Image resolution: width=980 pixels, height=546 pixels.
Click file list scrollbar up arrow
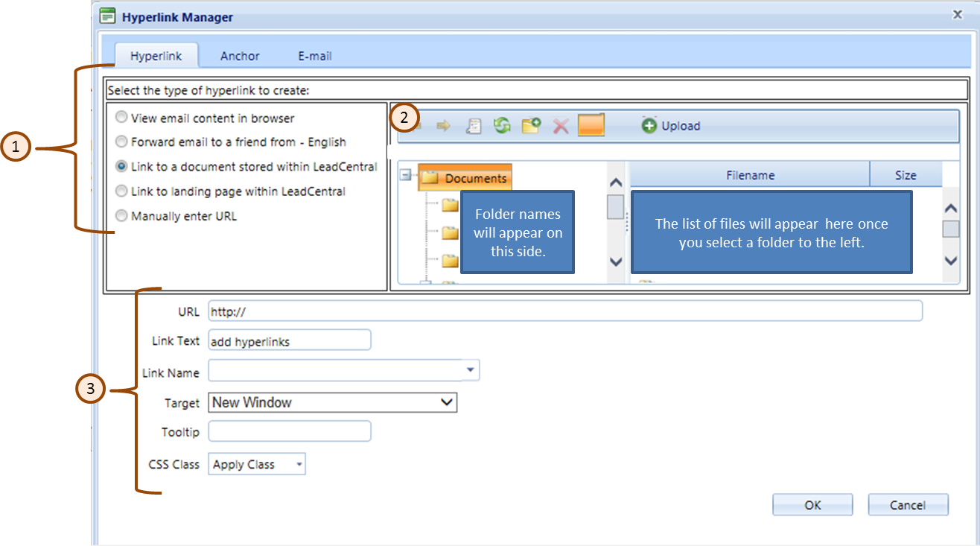[x=951, y=209]
